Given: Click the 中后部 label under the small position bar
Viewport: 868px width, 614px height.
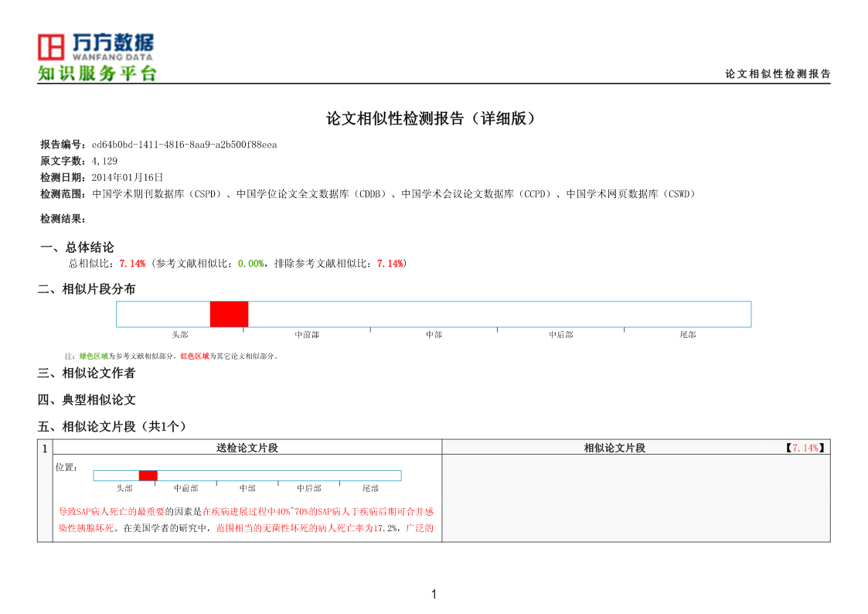Looking at the screenshot, I should click(309, 488).
